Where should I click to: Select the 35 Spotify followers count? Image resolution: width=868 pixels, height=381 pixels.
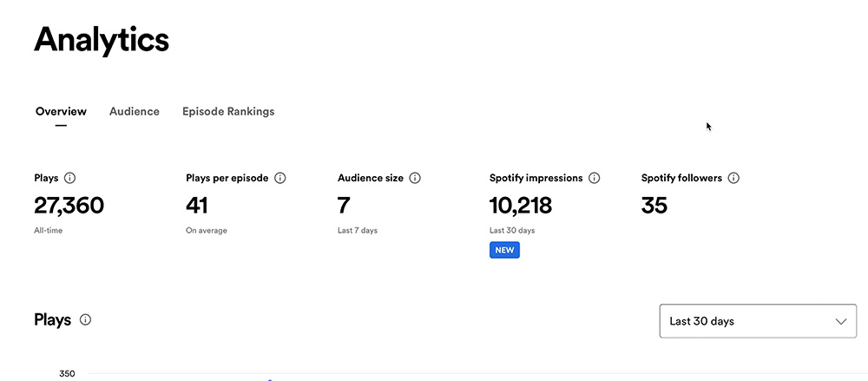click(x=654, y=206)
